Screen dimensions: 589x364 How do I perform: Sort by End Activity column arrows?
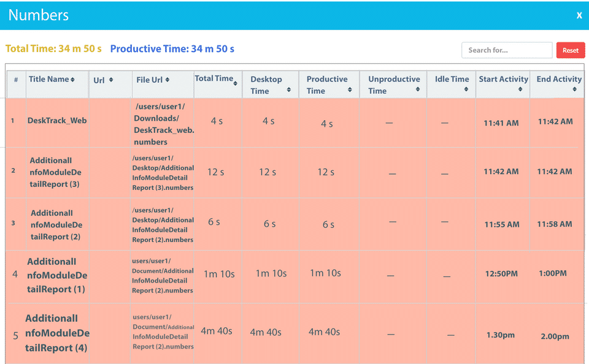(574, 89)
